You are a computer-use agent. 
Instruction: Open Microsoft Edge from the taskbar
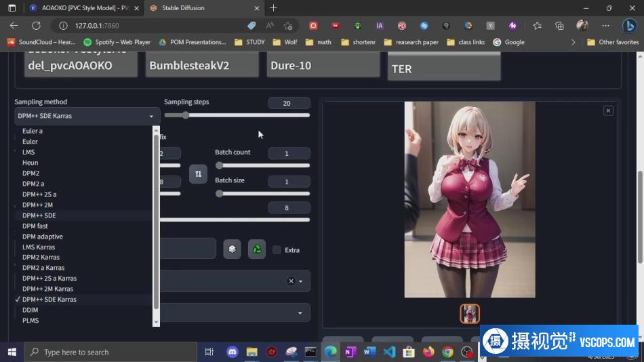coord(330,352)
